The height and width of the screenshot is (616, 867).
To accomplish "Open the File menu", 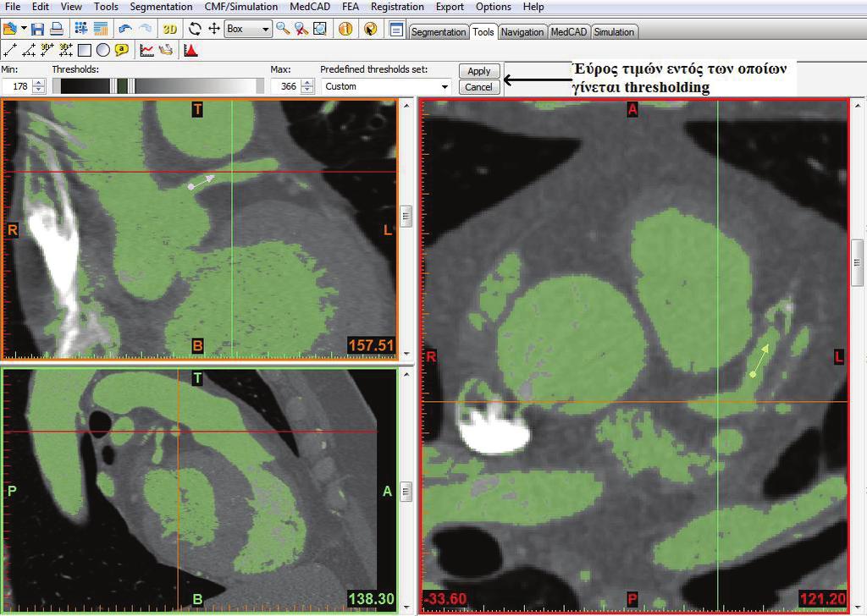I will point(12,7).
